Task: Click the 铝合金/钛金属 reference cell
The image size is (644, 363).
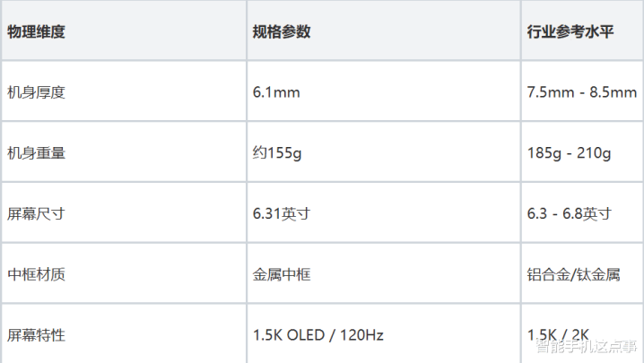Action: [573, 275]
